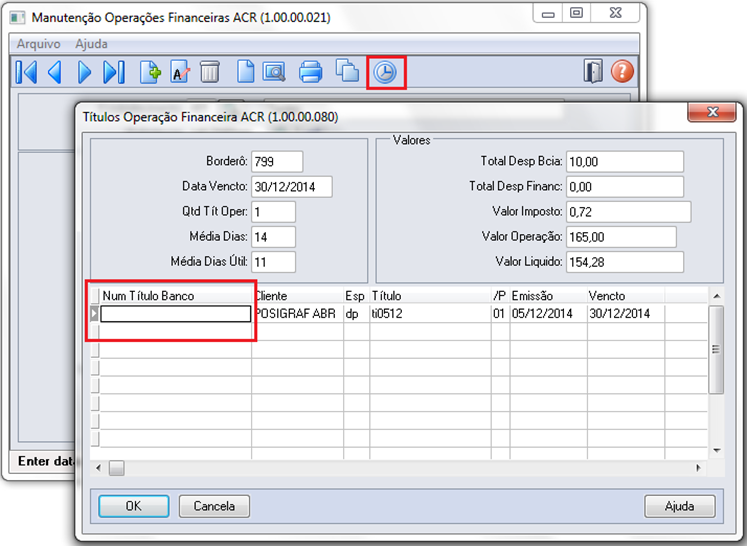Open help question mark icon
This screenshot has width=747, height=546.
622,71
